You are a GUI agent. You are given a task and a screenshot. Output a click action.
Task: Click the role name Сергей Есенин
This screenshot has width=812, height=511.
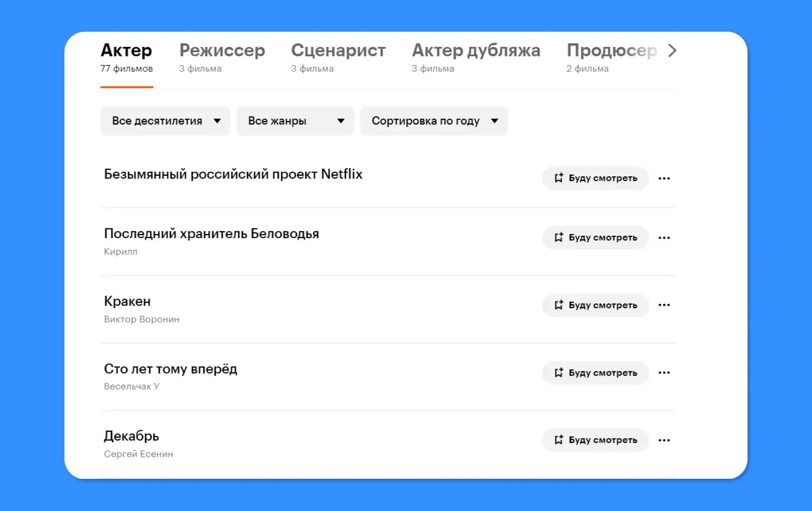tap(139, 454)
